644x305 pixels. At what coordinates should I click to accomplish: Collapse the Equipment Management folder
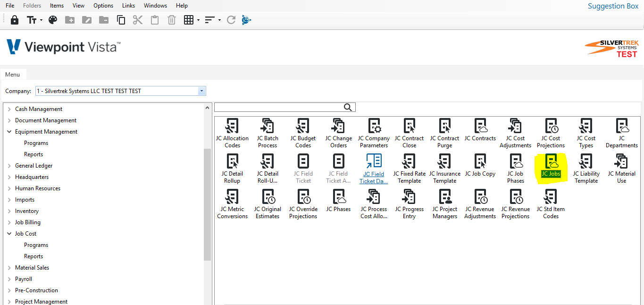(9, 132)
